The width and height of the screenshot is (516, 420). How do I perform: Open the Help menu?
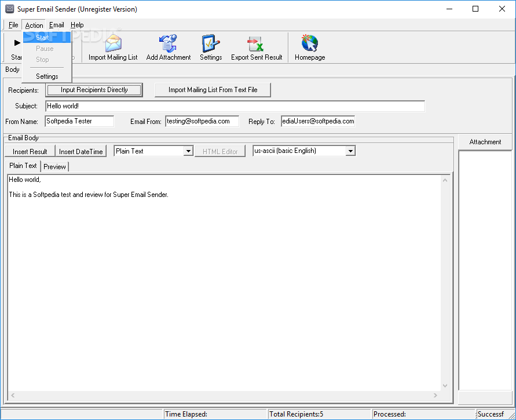(77, 25)
